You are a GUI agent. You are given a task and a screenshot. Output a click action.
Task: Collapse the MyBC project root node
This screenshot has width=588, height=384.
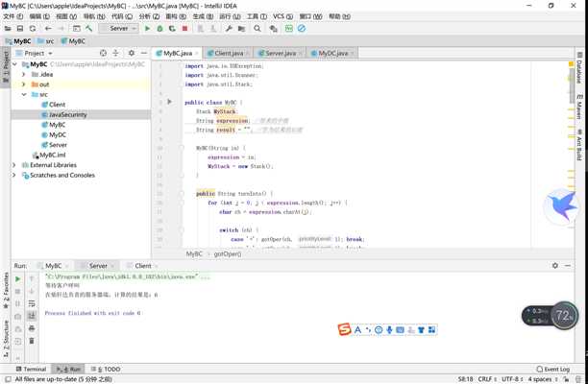[15, 64]
